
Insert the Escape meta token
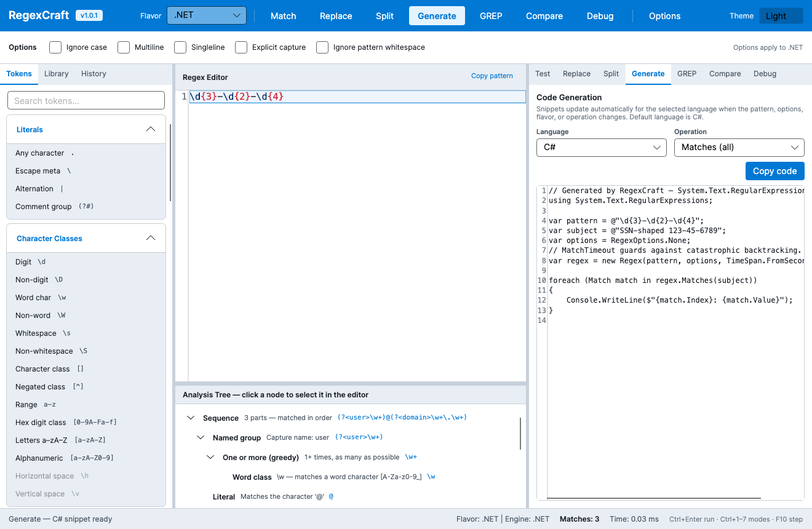point(86,171)
